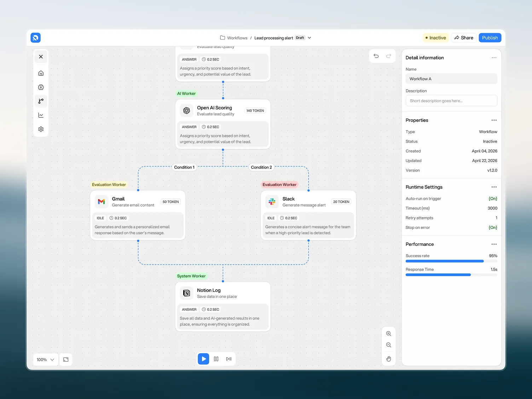
Task: Click the Gmail logo on Gmail node
Action: coord(102,202)
